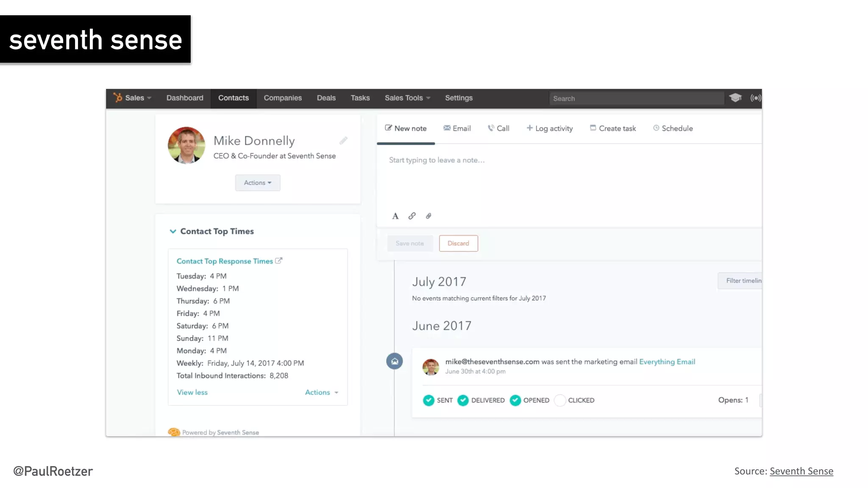This screenshot has height=488, width=868.
Task: Click the insert link icon
Action: 412,216
